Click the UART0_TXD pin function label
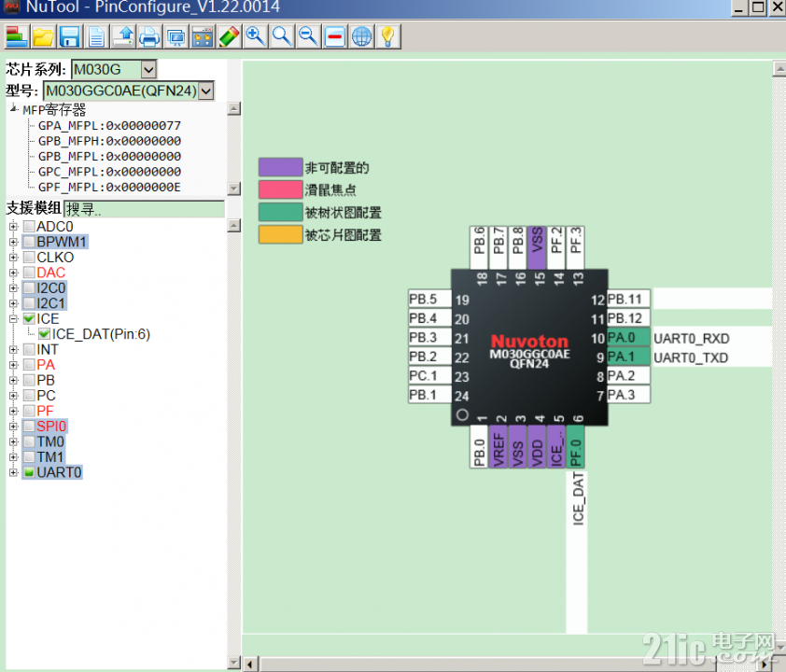 point(691,357)
